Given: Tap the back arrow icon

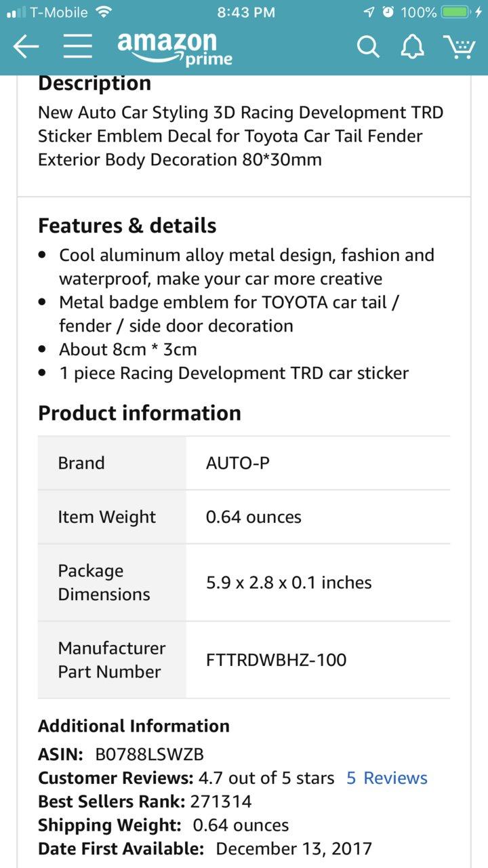Looking at the screenshot, I should tap(26, 46).
